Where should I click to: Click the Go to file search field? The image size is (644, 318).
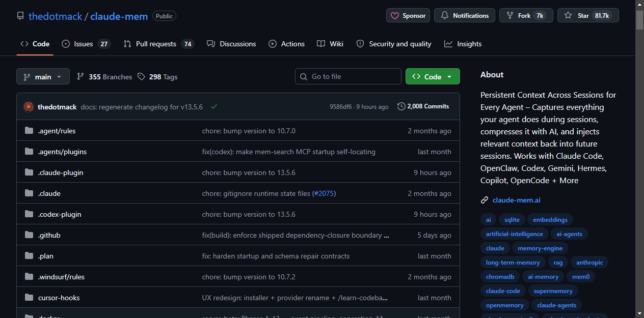[348, 76]
